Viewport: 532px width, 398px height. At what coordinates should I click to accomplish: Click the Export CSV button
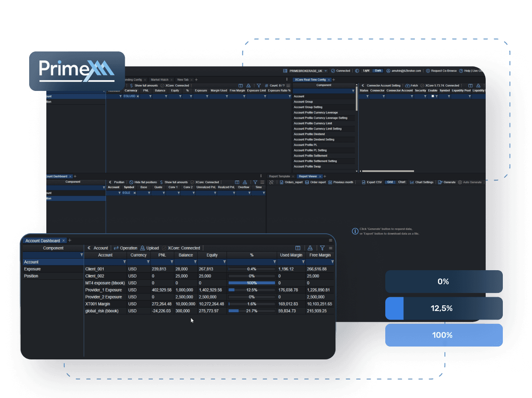pyautogui.click(x=372, y=182)
